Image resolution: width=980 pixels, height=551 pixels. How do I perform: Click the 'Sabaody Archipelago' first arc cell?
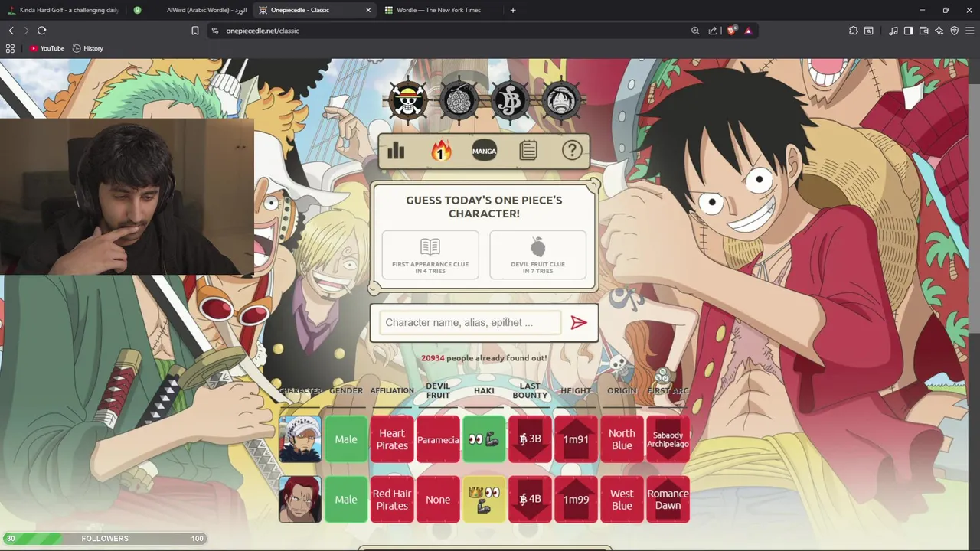668,439
